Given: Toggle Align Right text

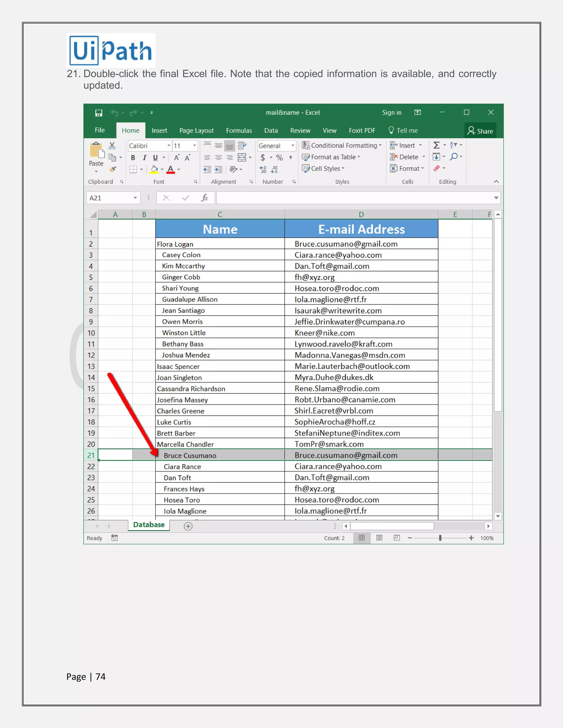Looking at the screenshot, I should point(230,158).
